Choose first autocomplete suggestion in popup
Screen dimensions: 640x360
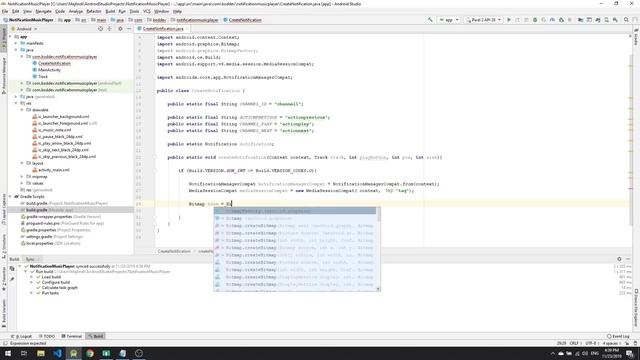[x=295, y=211]
